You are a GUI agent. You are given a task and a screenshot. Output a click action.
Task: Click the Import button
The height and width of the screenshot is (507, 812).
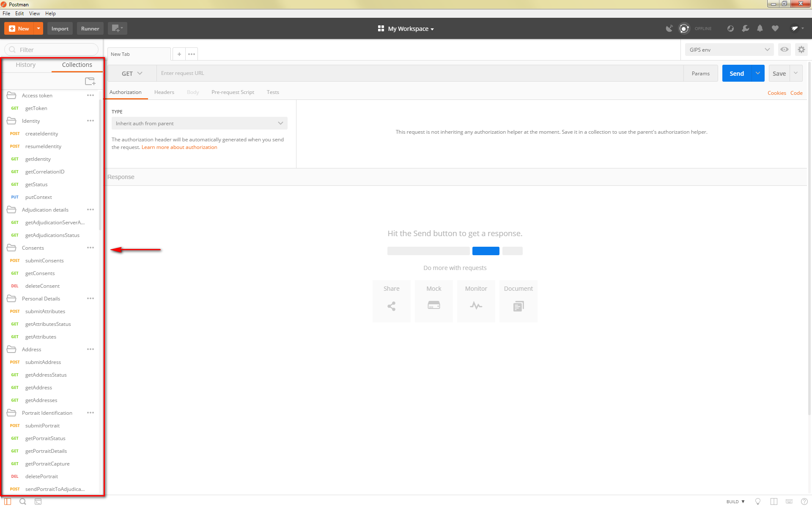click(60, 28)
